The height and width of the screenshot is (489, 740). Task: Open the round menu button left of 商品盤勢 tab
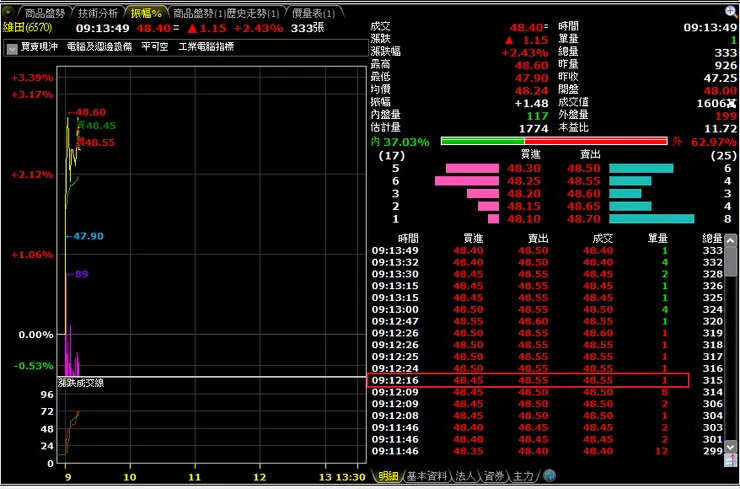[x=8, y=12]
